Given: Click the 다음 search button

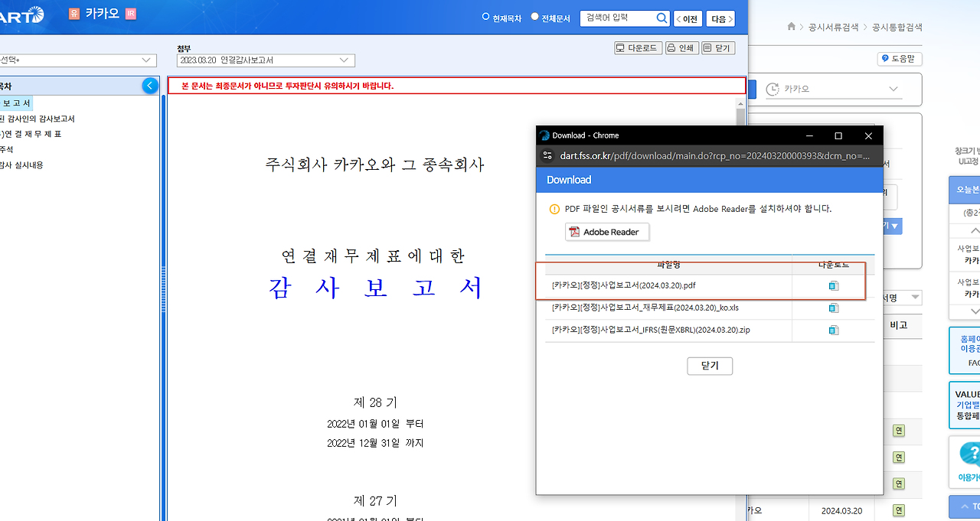Looking at the screenshot, I should pyautogui.click(x=720, y=18).
